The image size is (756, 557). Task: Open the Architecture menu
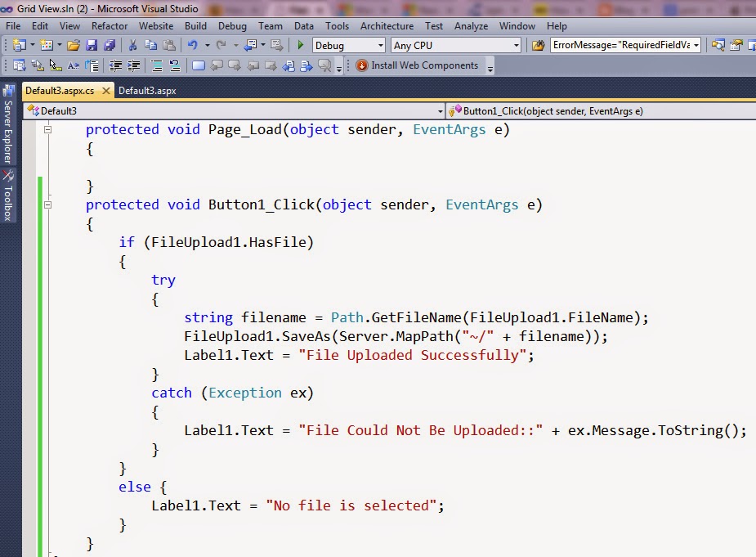(386, 26)
